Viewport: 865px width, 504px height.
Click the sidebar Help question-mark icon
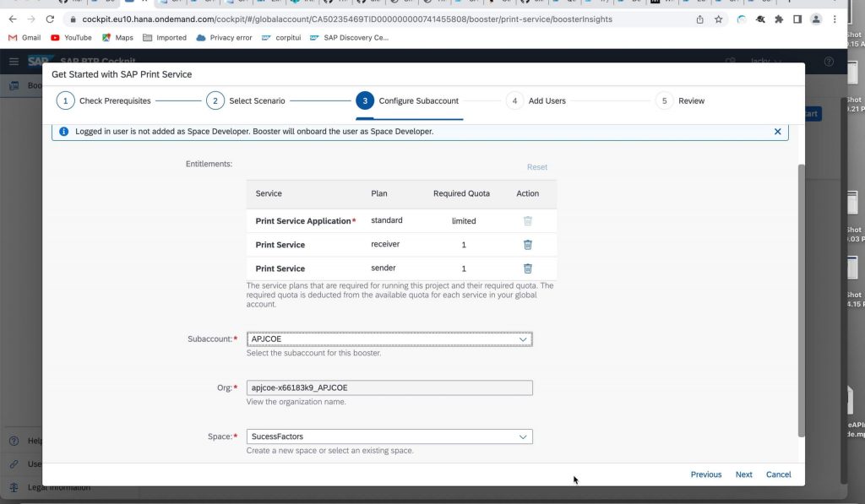[x=14, y=441]
